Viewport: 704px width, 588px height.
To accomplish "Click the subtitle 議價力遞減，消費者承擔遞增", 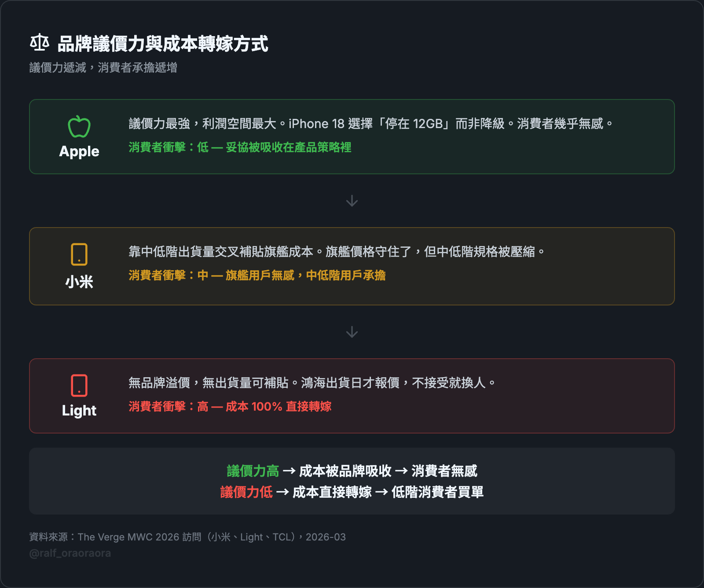I will tap(103, 68).
